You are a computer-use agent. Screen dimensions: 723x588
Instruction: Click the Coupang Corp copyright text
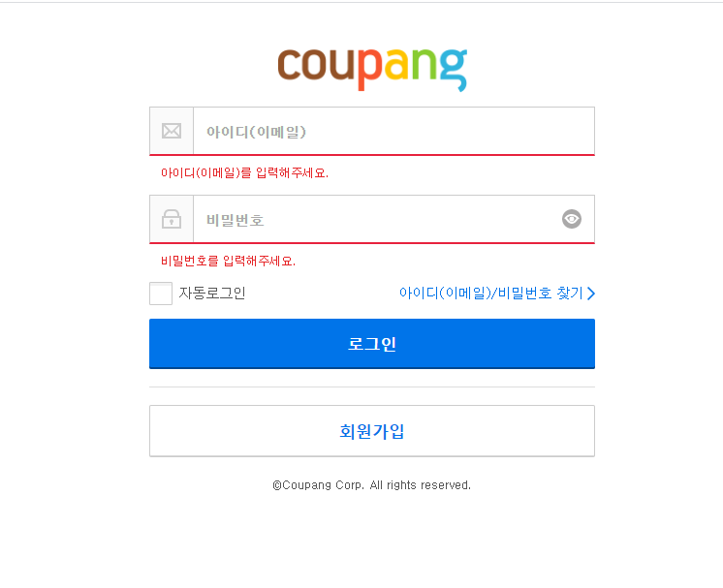click(371, 485)
